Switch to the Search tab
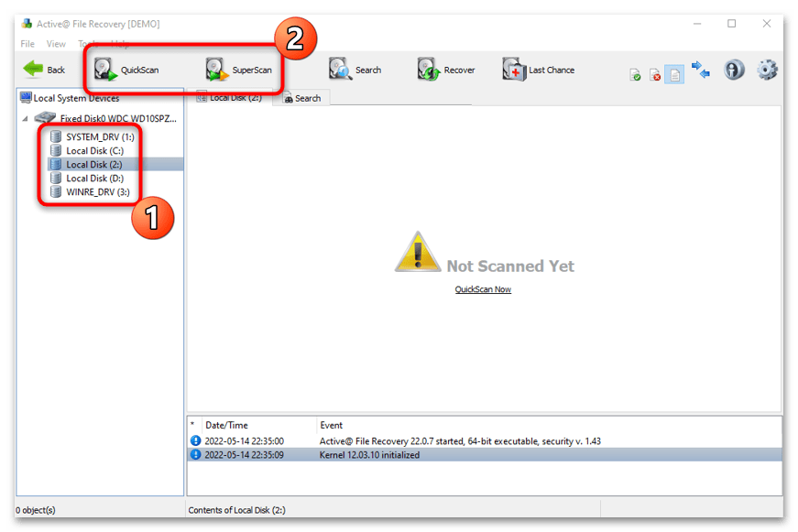Screen dimensions: 798x532 pyautogui.click(x=302, y=98)
